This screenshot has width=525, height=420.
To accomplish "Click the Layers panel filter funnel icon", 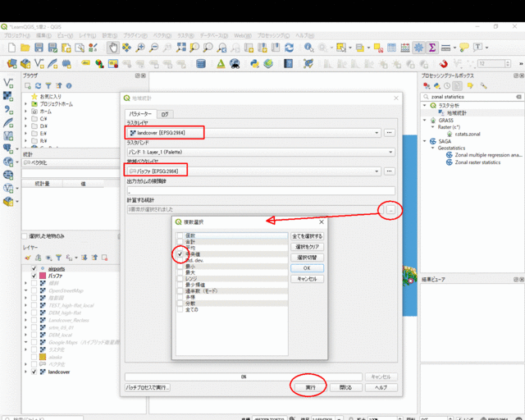I will [58, 258].
